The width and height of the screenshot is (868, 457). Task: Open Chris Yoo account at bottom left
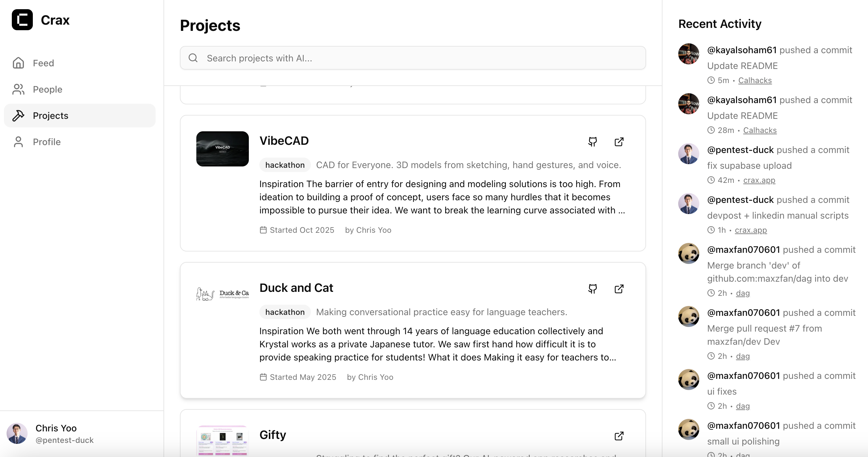point(55,433)
